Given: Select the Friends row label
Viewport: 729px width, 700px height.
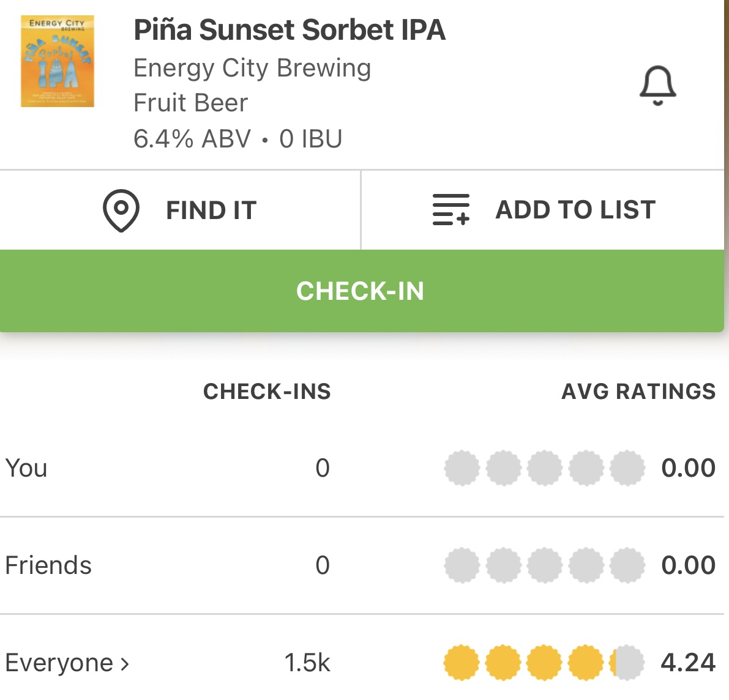Looking at the screenshot, I should point(48,565).
